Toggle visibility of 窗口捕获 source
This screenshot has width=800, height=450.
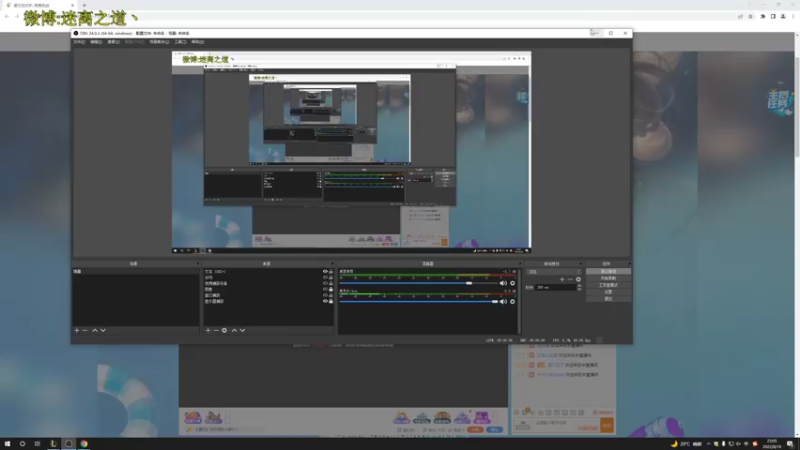pyautogui.click(x=325, y=295)
